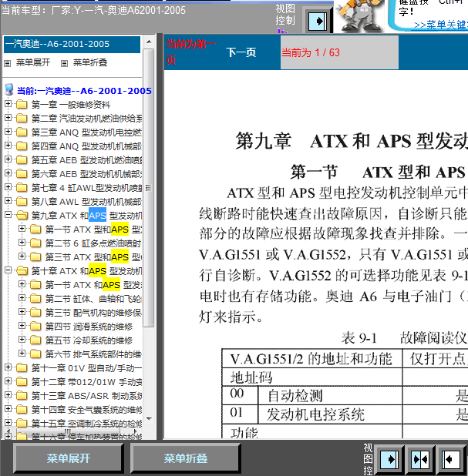Click the folder icon of 第一章 一般维修资料
The height and width of the screenshot is (476, 468).
22,105
